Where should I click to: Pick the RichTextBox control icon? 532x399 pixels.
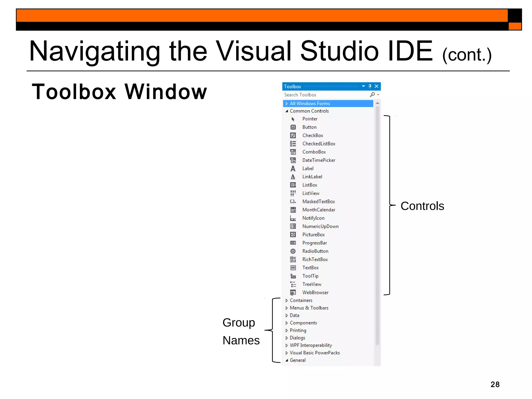[293, 260]
